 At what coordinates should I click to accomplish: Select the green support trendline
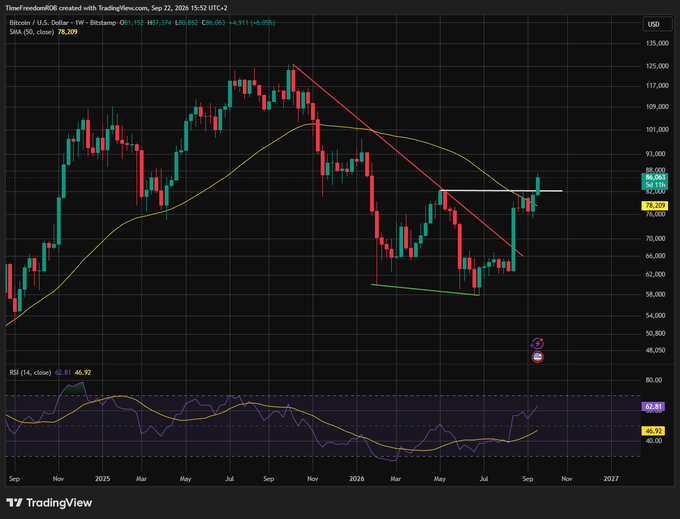click(425, 290)
